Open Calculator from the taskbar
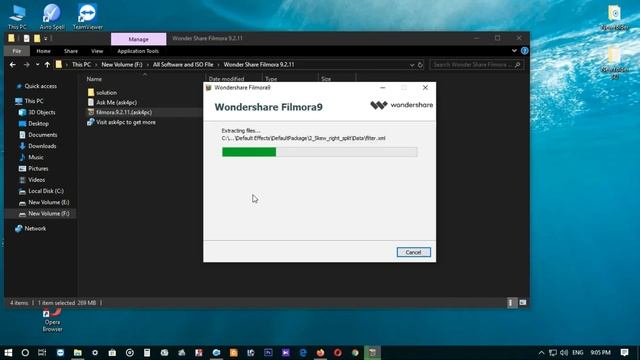The width and height of the screenshot is (640, 360). pyautogui.click(x=147, y=353)
